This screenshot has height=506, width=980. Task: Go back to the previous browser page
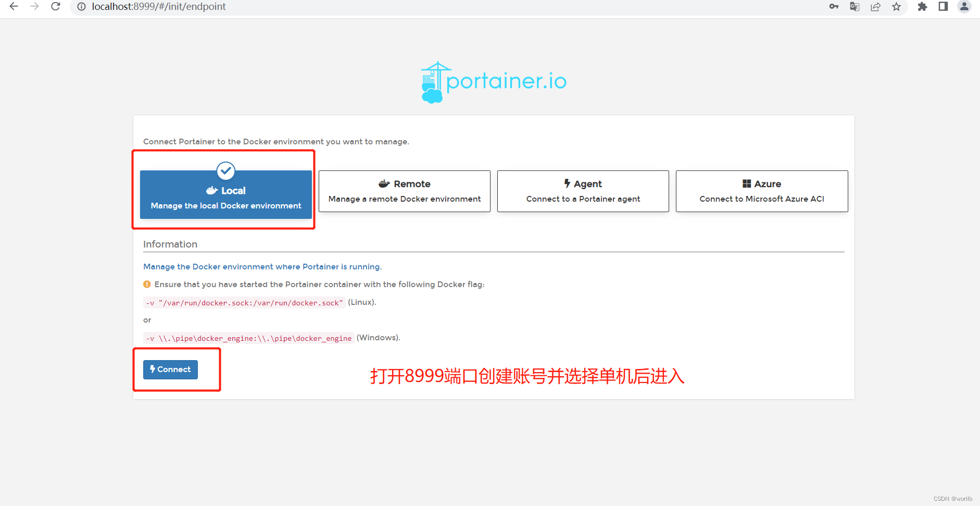[14, 6]
